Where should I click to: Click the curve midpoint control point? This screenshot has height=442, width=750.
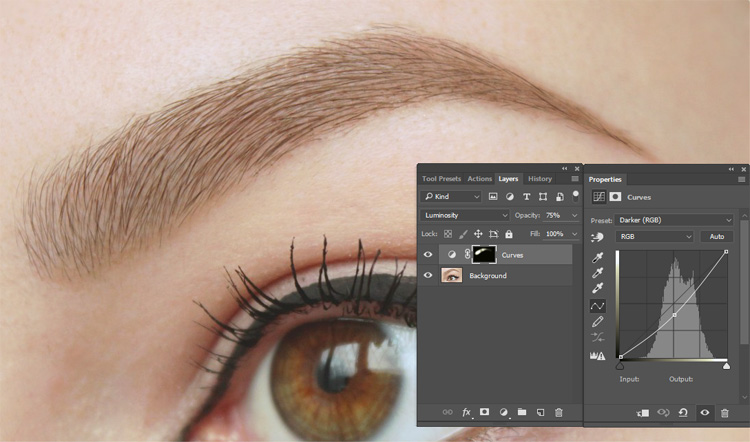[x=674, y=315]
